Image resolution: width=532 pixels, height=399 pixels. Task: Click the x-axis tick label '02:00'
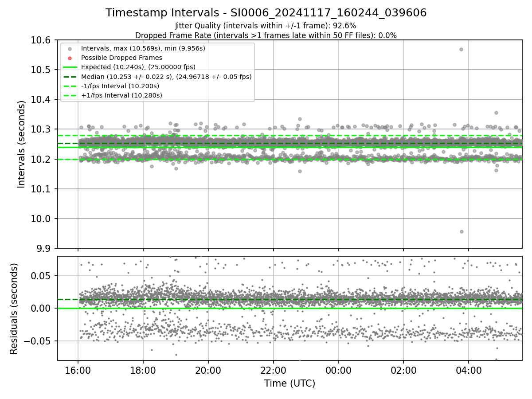403,370
